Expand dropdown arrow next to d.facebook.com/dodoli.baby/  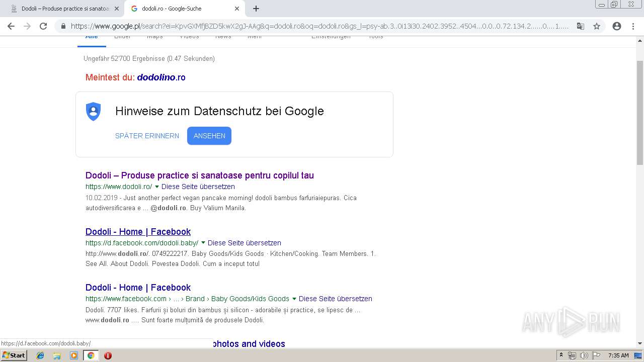203,243
